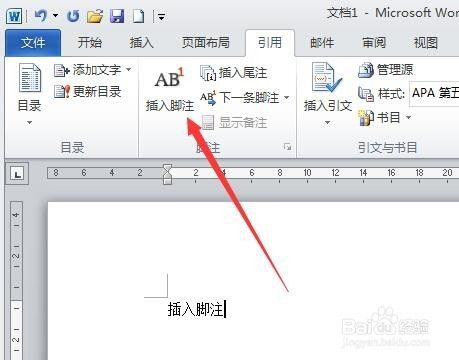Switch to the 开始 tab
This screenshot has height=360, width=459.
coord(90,43)
